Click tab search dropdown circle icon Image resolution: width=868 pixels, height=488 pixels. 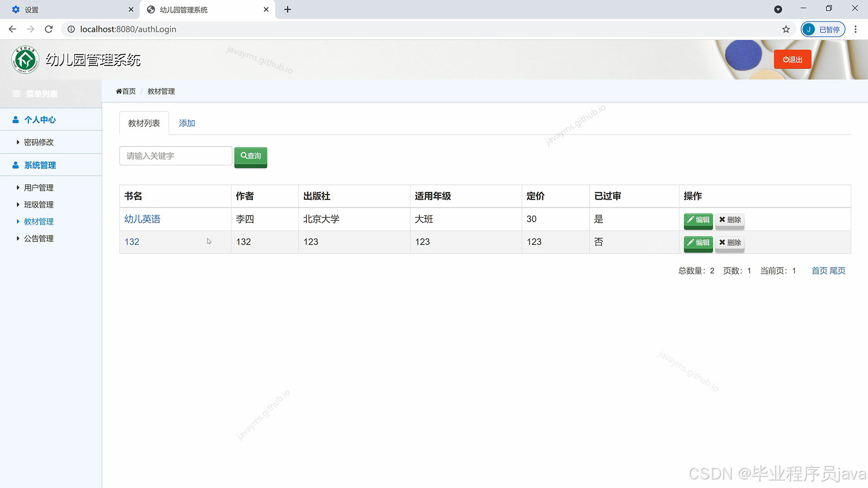click(778, 9)
